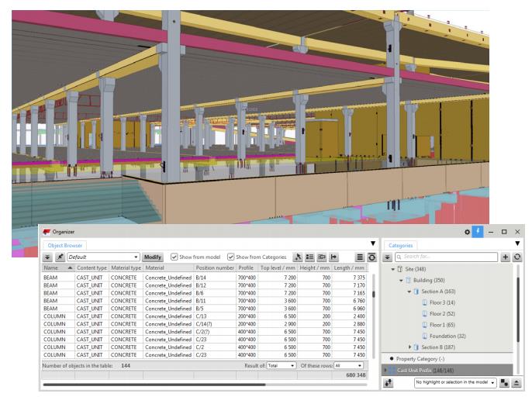532x397 pixels.
Task: Sort by the Profile column header
Action: (x=247, y=268)
